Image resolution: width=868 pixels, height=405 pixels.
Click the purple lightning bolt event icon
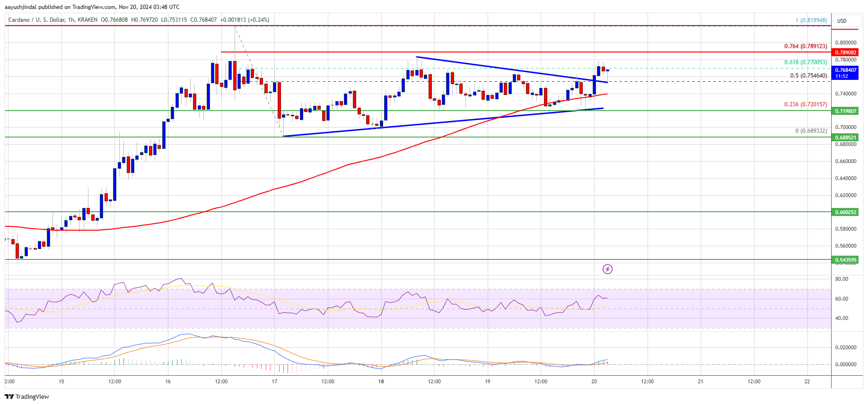click(x=607, y=269)
